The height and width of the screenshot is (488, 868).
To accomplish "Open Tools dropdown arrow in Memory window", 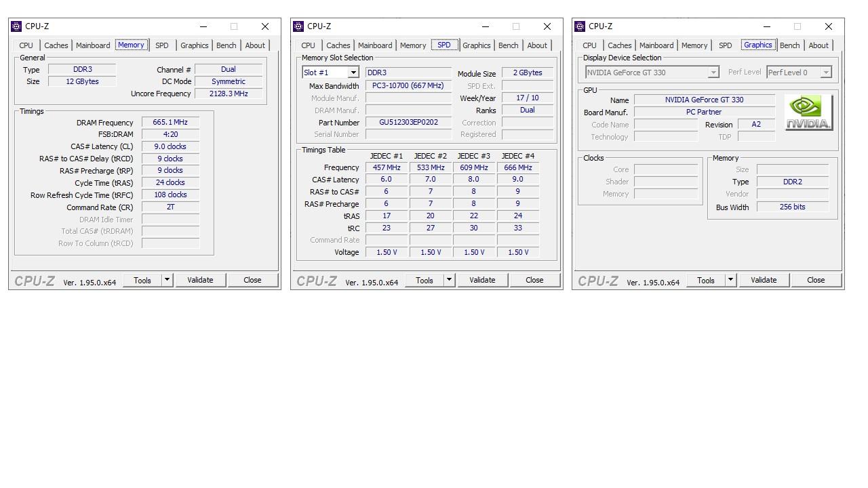I will point(167,280).
